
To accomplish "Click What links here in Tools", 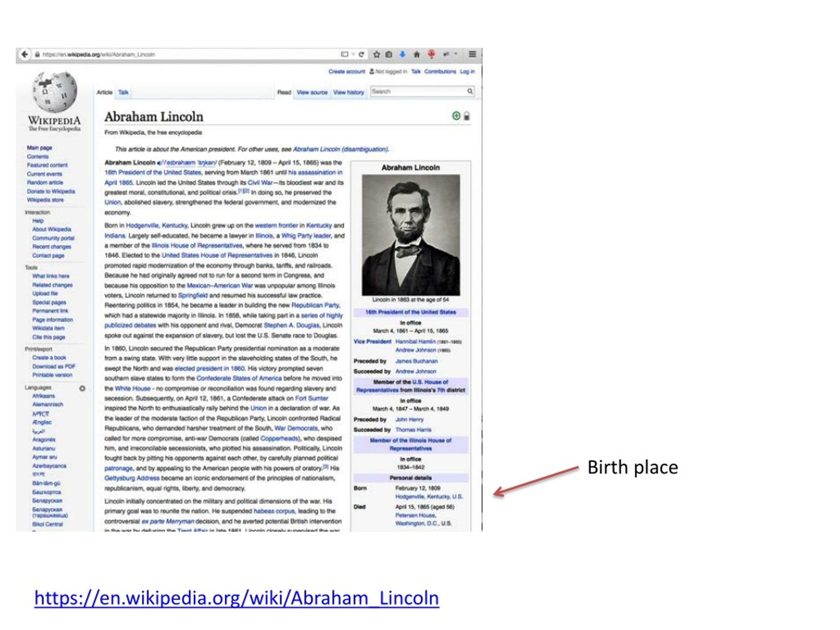I will coord(51,276).
